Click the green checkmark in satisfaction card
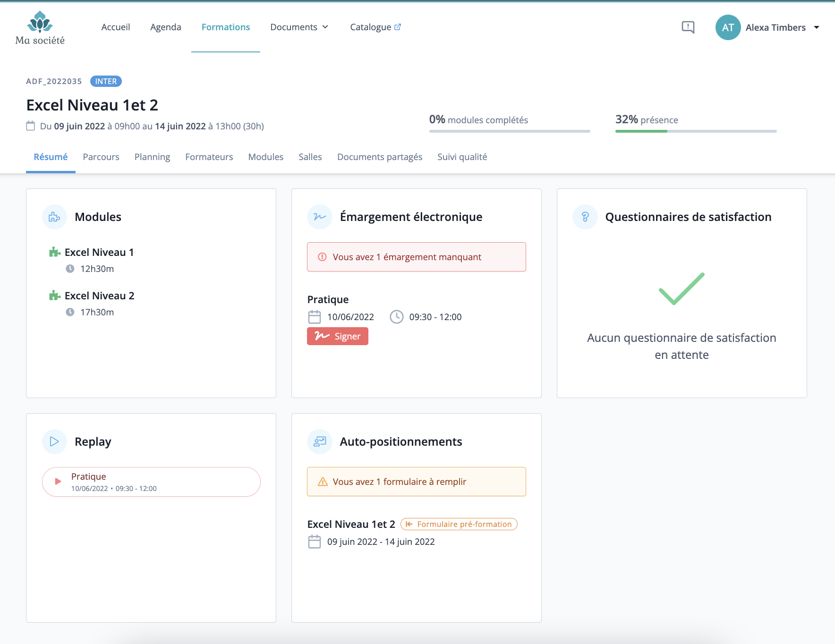This screenshot has height=644, width=835. coord(682,288)
